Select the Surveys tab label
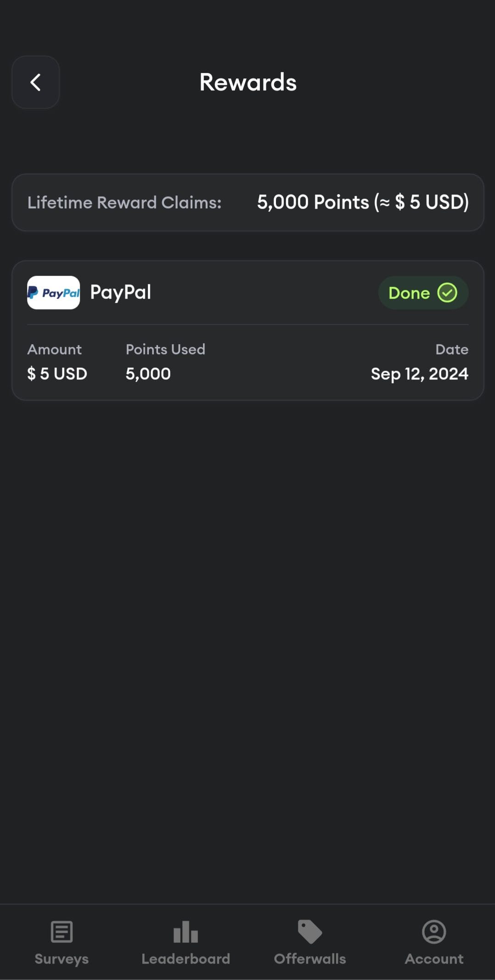Viewport: 495px width, 980px height. pos(62,959)
